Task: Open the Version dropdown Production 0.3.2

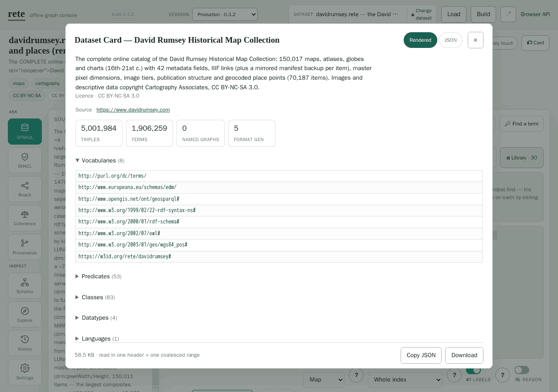Action: pos(225,14)
